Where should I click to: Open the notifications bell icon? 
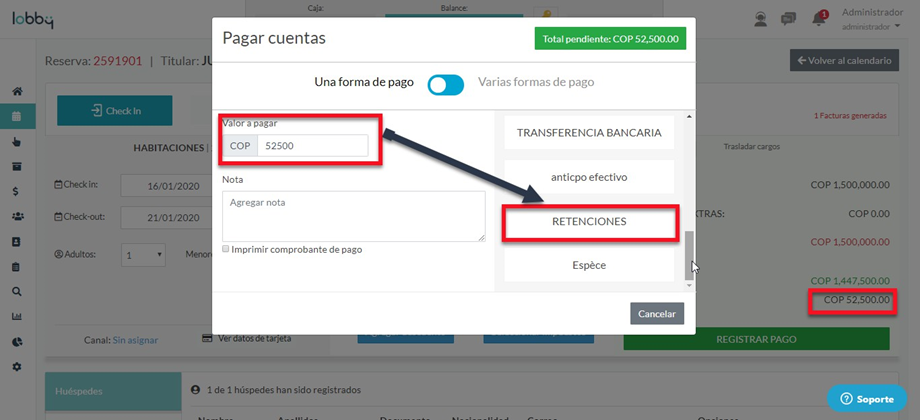(x=821, y=19)
